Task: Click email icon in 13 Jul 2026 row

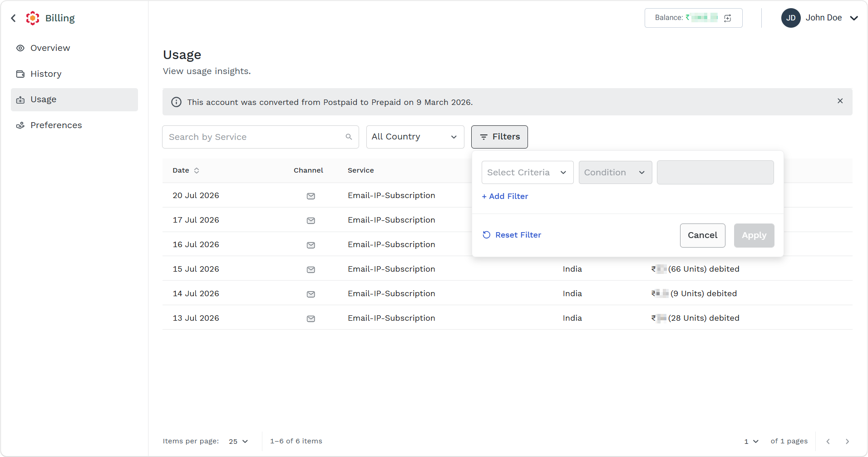Action: click(x=311, y=319)
